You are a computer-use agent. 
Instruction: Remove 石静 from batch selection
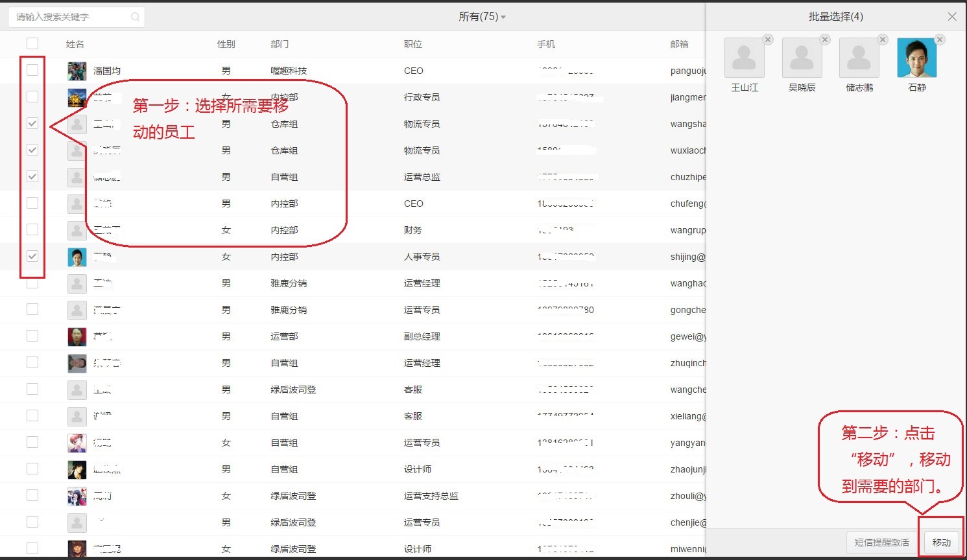click(940, 40)
